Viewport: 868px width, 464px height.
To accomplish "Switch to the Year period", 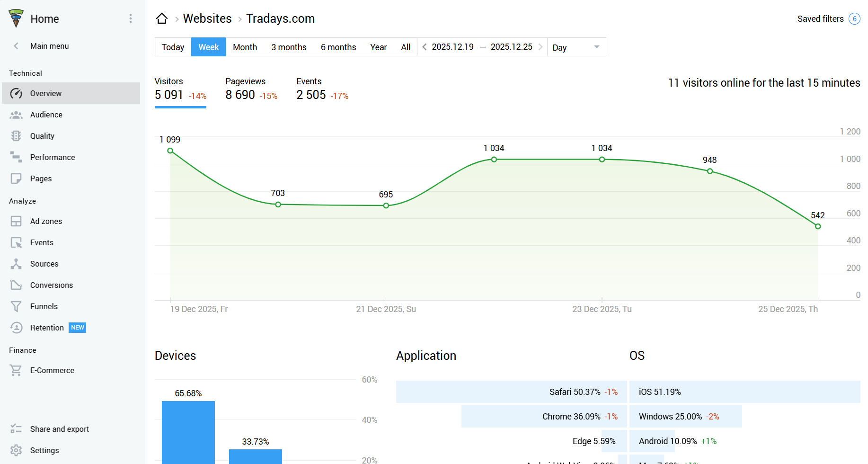I will point(378,47).
